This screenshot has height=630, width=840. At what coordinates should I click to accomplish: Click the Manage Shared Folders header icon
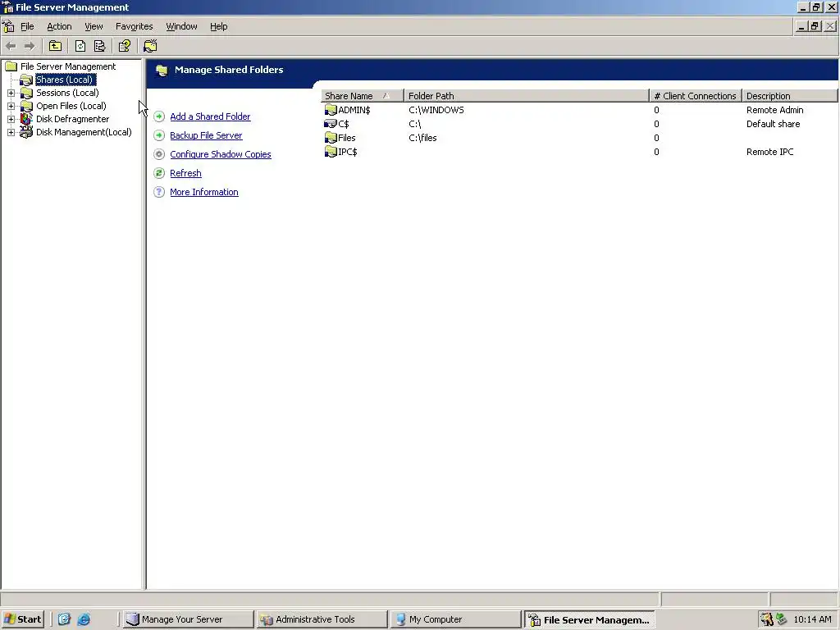coord(162,71)
